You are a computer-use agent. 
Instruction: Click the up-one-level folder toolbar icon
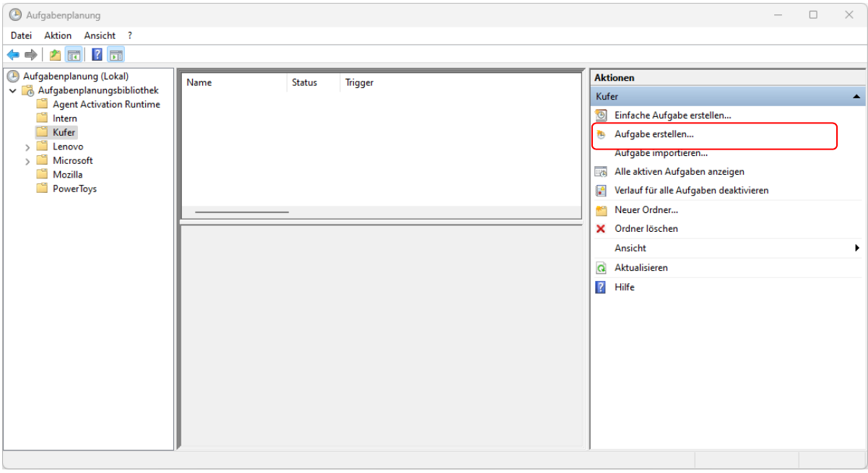click(55, 55)
